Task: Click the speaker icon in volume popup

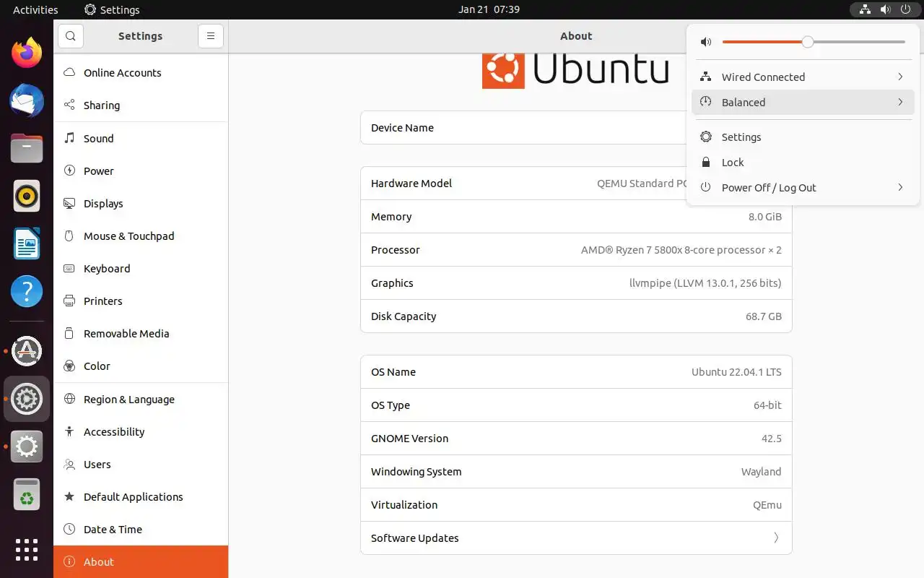Action: point(706,42)
